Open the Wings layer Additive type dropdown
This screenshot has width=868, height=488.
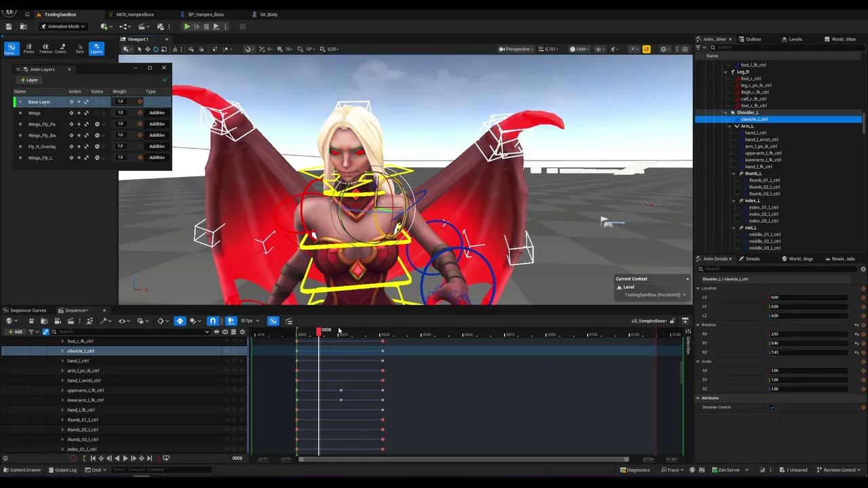pyautogui.click(x=157, y=113)
